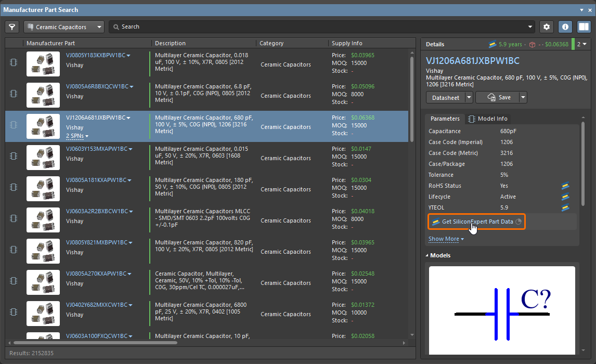The width and height of the screenshot is (596, 364).
Task: Click SiliconExpert icon next to YTEOL value
Action: tap(565, 208)
